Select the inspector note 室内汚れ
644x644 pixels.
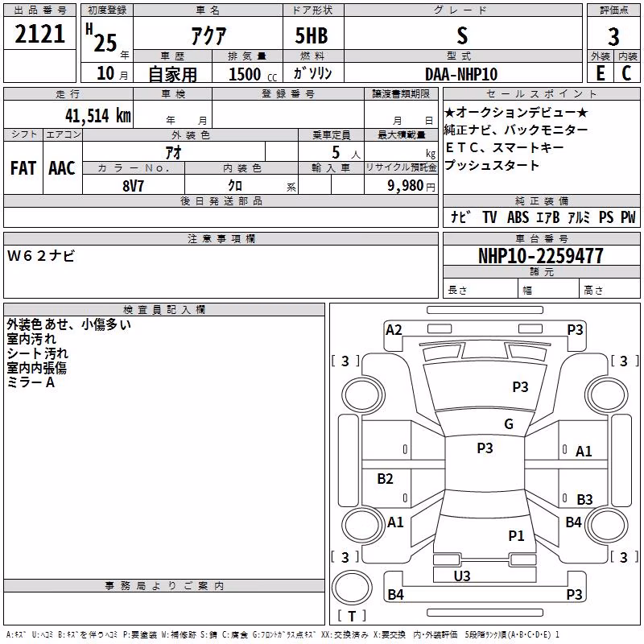point(31,339)
